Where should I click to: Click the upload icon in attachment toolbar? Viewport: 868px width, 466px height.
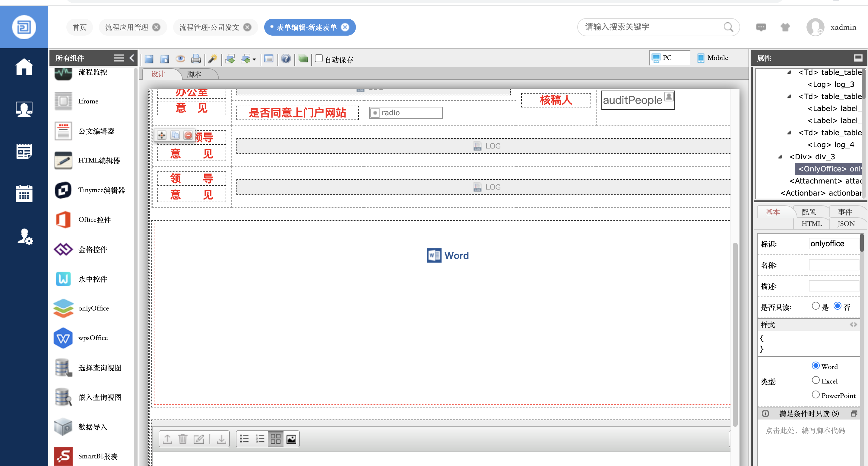[x=167, y=439]
